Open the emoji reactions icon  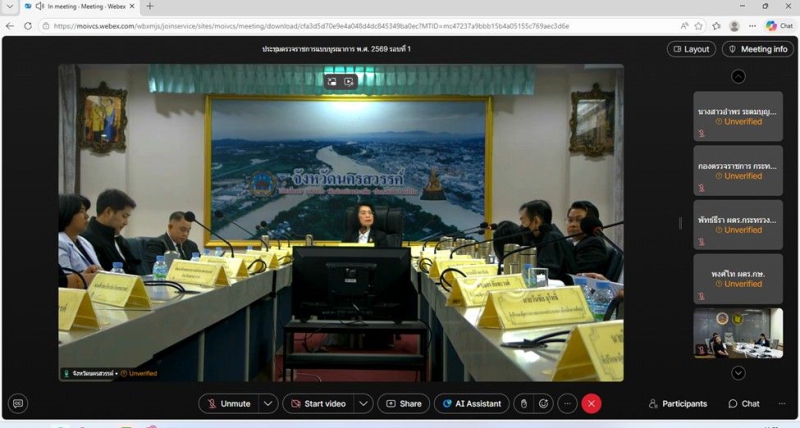click(x=544, y=403)
